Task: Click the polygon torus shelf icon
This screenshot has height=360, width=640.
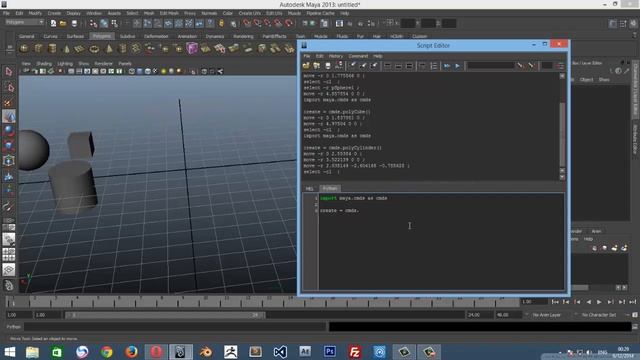Action: 94,49
